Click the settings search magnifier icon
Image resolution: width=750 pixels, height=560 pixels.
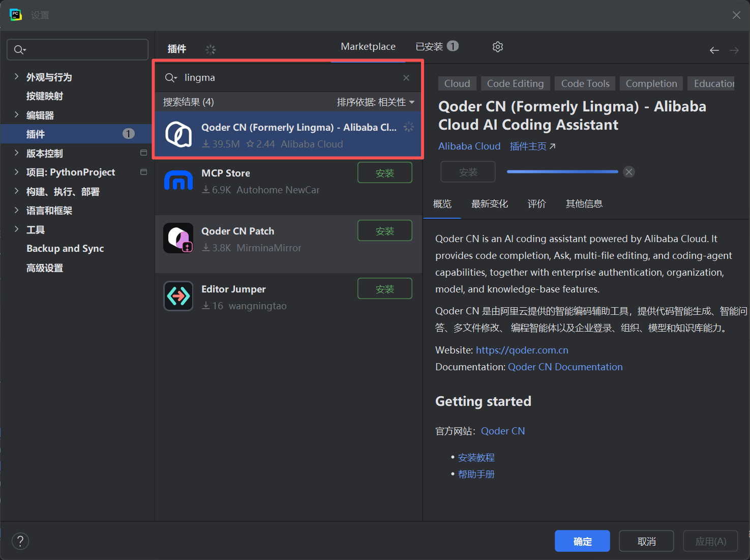click(x=20, y=50)
